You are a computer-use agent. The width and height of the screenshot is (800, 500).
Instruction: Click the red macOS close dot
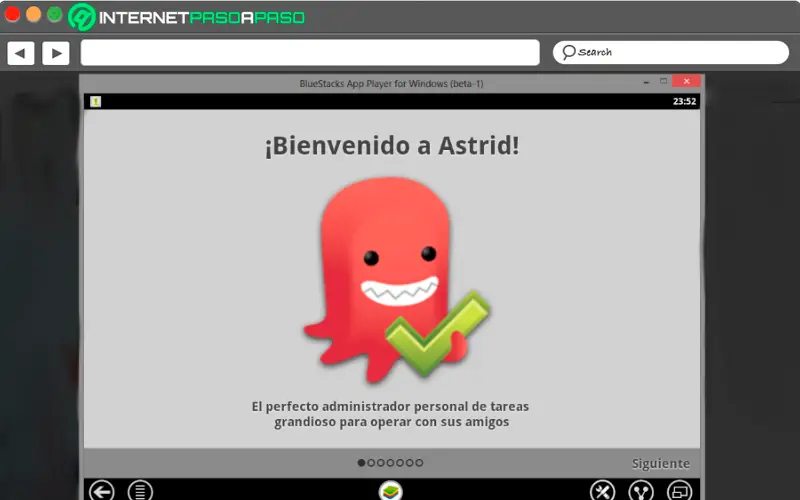pos(12,14)
